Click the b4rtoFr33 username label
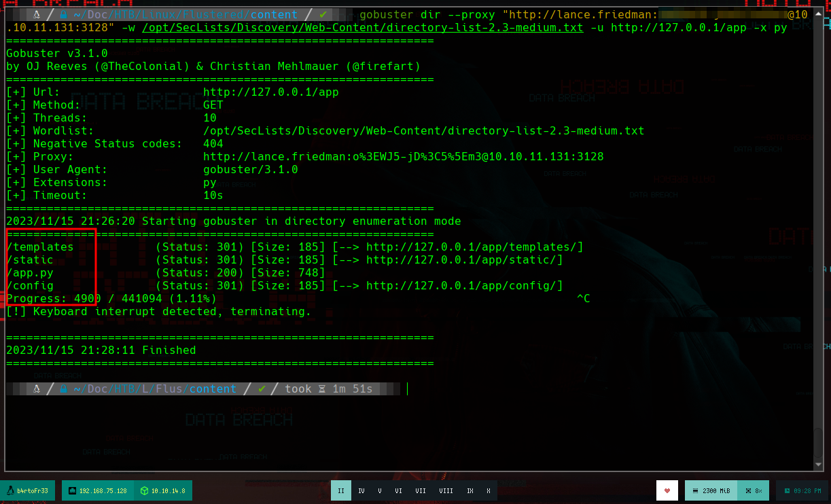This screenshot has height=504, width=831. [x=33, y=490]
